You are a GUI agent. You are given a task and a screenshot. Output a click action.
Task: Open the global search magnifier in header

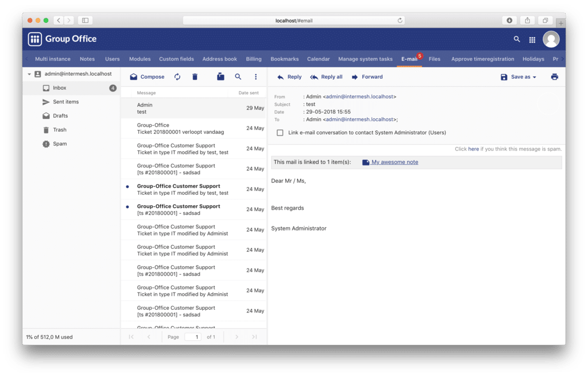[x=517, y=39]
